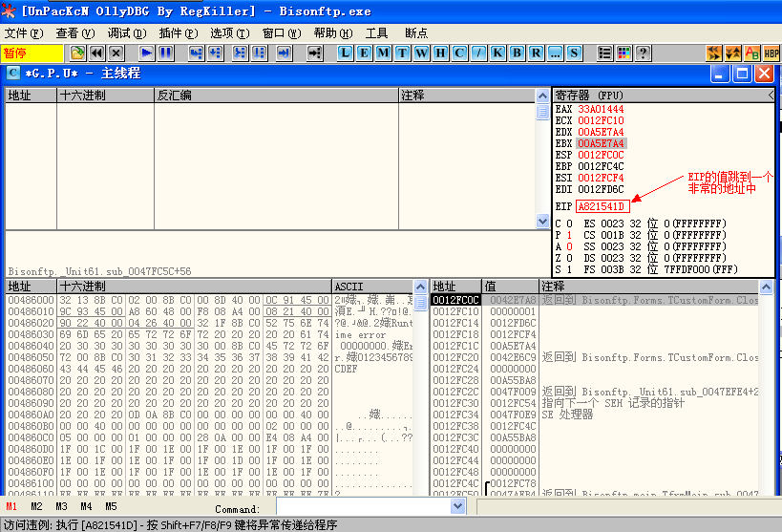The image size is (782, 532).
Task: Open the 查看(V) menu
Action: pos(75,33)
